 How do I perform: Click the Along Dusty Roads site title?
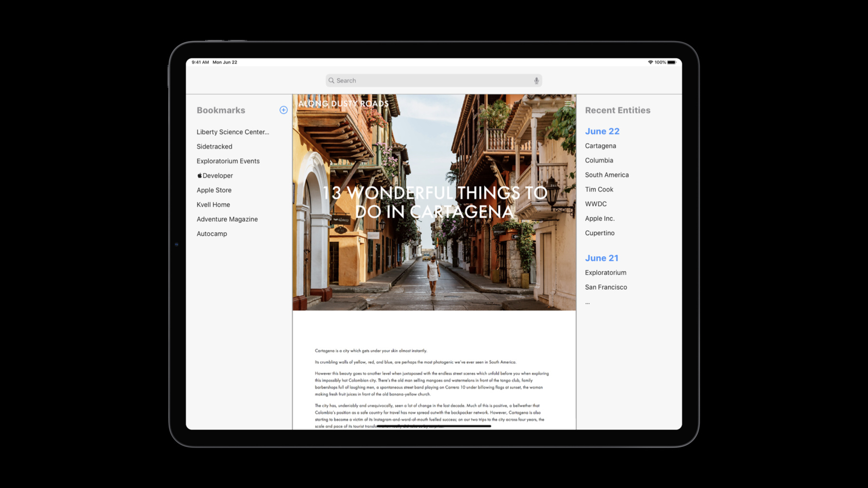(343, 103)
